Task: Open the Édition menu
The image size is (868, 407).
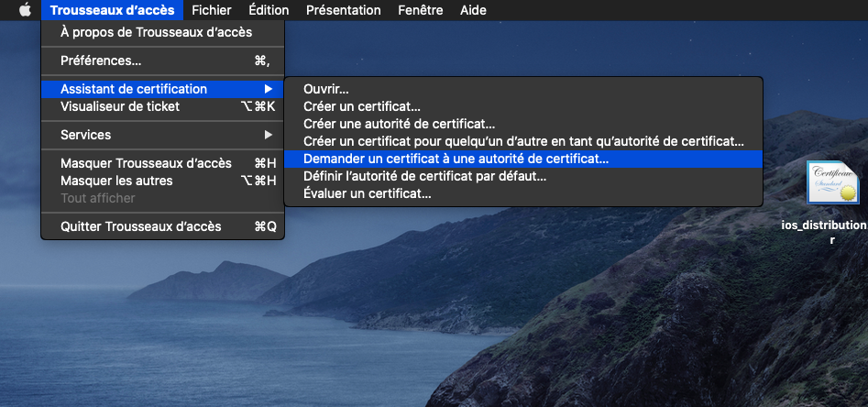Action: click(269, 10)
